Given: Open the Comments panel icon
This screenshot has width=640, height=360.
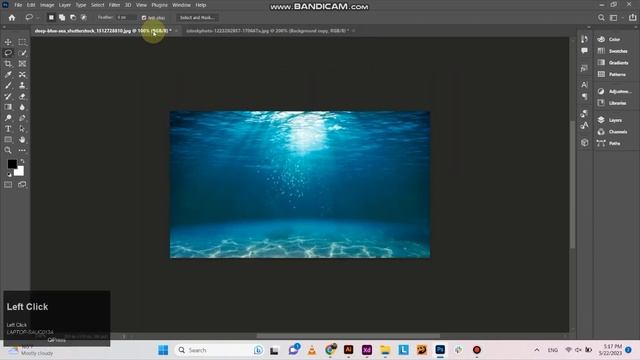Looking at the screenshot, I should click(584, 51).
